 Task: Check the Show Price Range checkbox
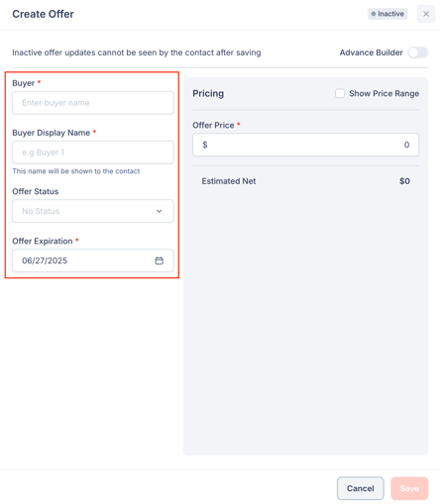(340, 93)
